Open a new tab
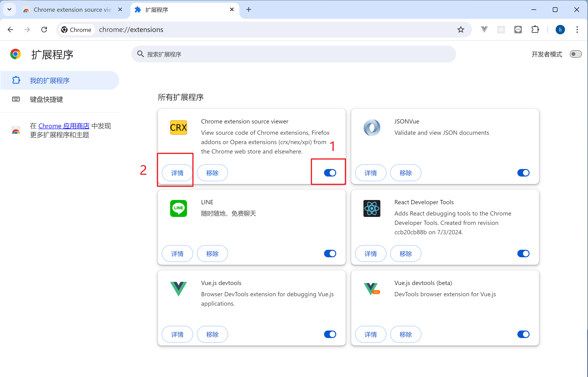Viewport: 588px width, 377px height. 249,10
